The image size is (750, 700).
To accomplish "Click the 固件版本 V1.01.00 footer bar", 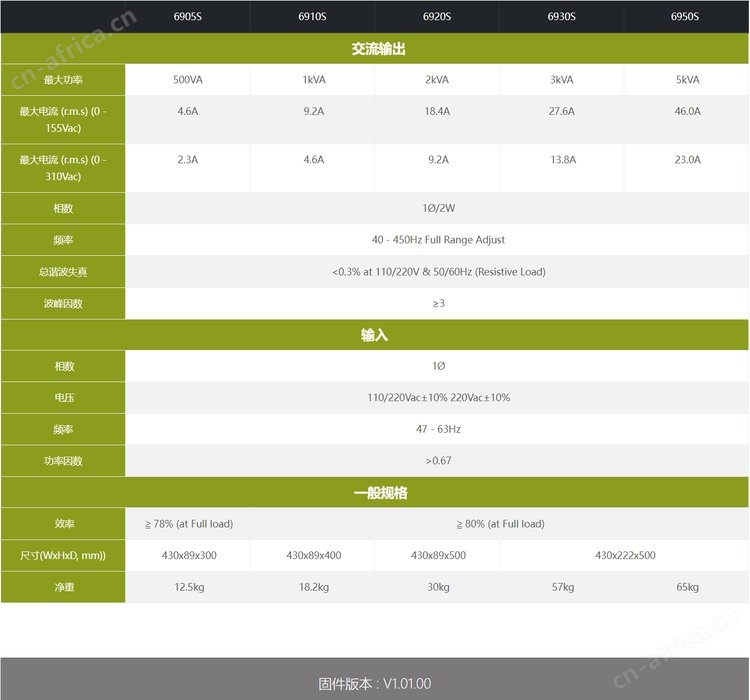I will click(375, 679).
